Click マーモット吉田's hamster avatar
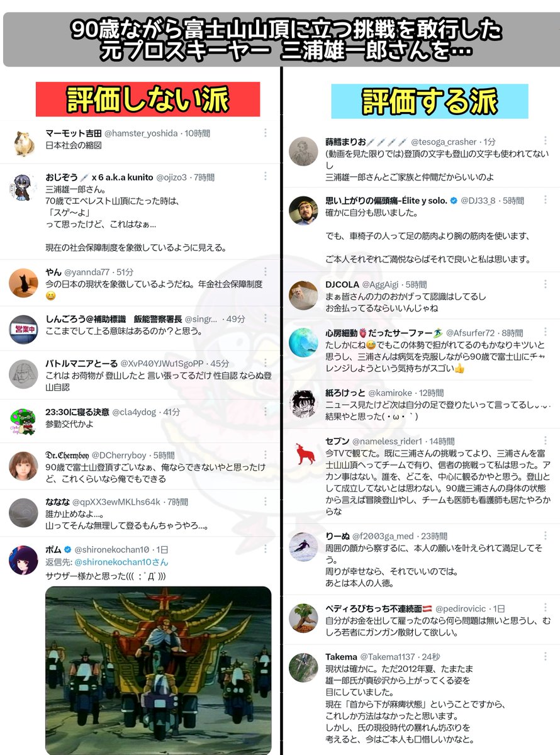The width and height of the screenshot is (560, 755). (x=23, y=143)
